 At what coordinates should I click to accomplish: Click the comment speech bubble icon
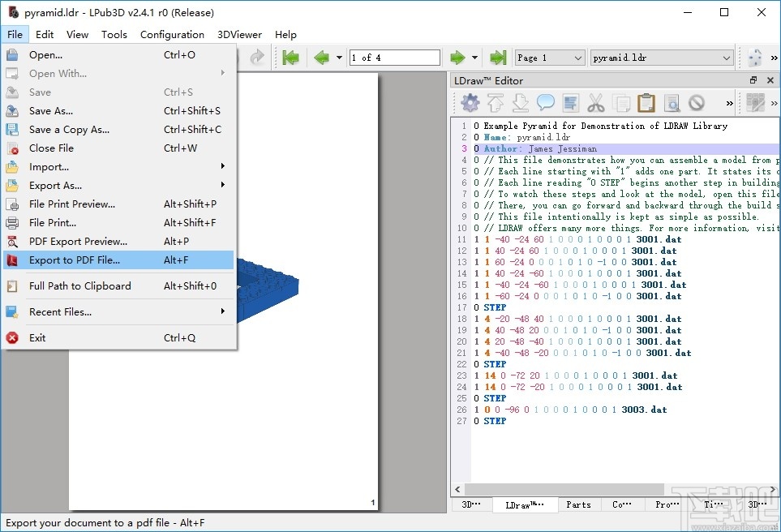tap(546, 103)
